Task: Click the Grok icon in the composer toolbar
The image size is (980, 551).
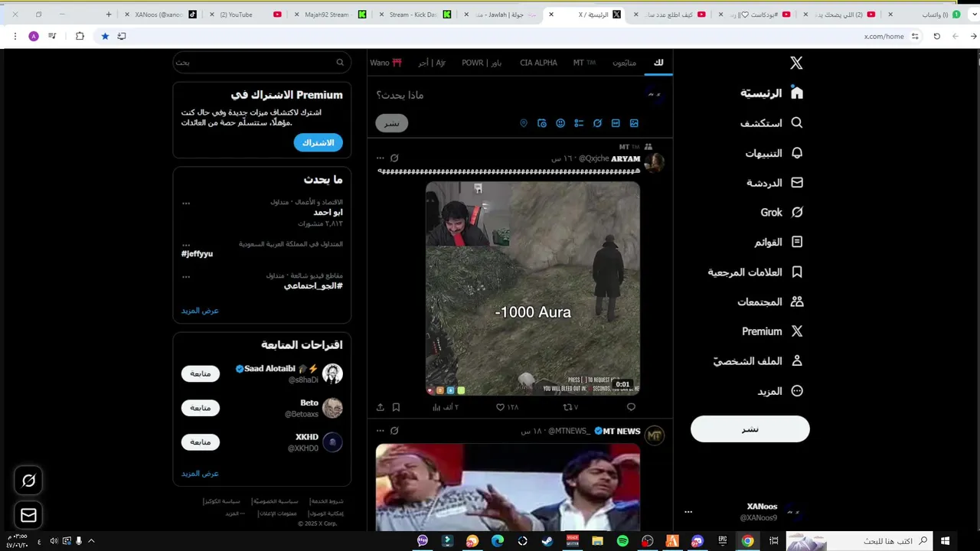Action: [x=597, y=123]
